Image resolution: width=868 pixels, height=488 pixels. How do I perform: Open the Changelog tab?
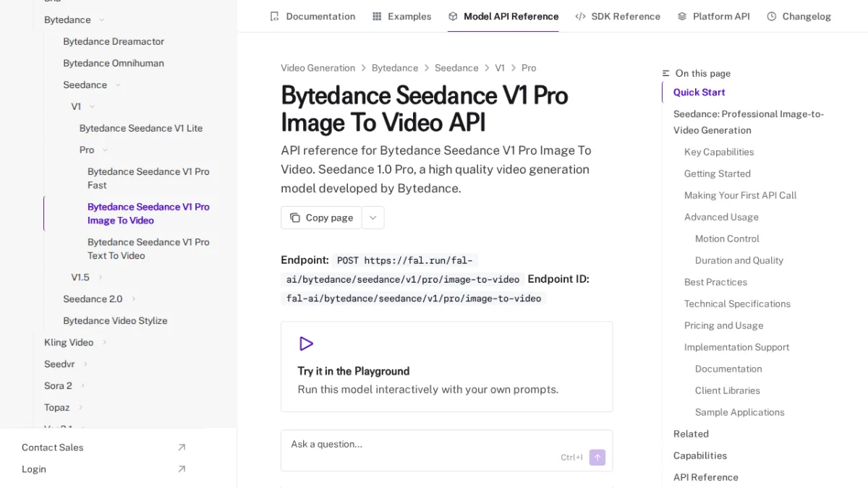click(799, 16)
